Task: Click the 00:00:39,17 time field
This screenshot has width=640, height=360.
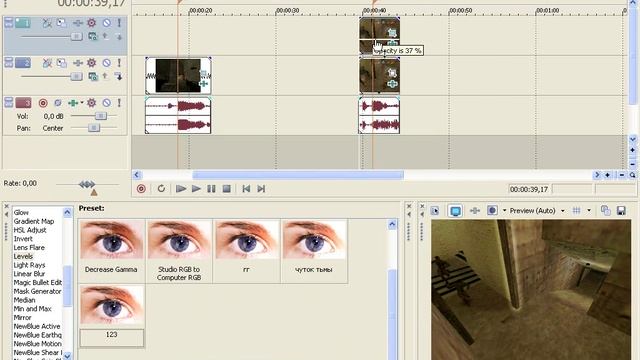Action: (529, 189)
